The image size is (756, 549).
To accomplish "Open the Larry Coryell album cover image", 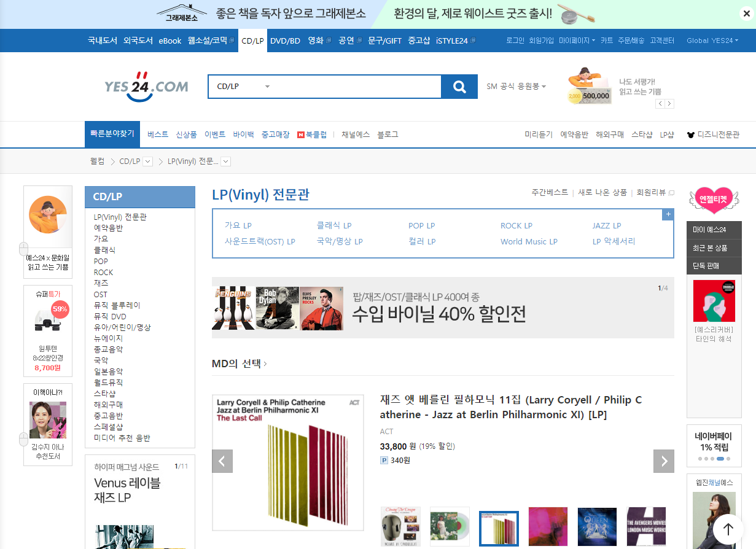I will click(x=288, y=462).
